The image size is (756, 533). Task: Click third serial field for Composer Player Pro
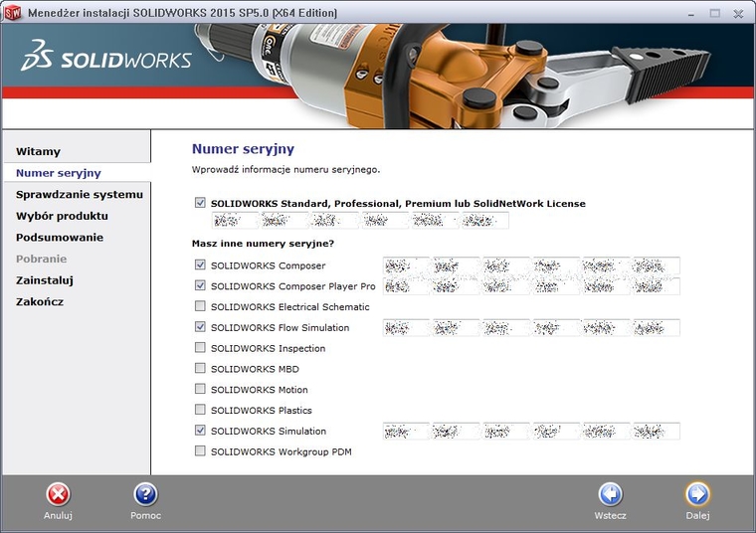point(506,286)
